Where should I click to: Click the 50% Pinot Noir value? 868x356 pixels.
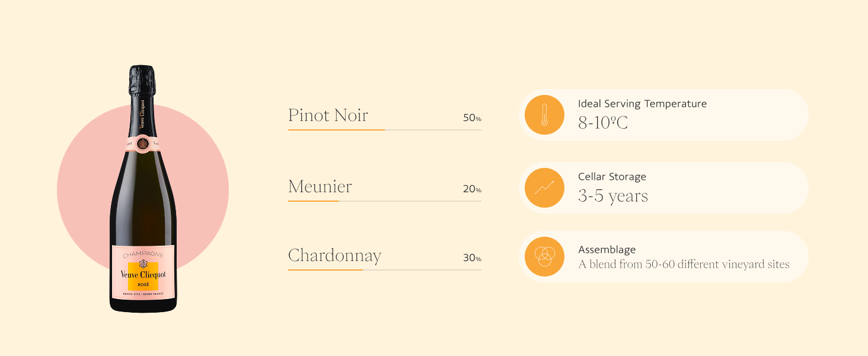472,118
